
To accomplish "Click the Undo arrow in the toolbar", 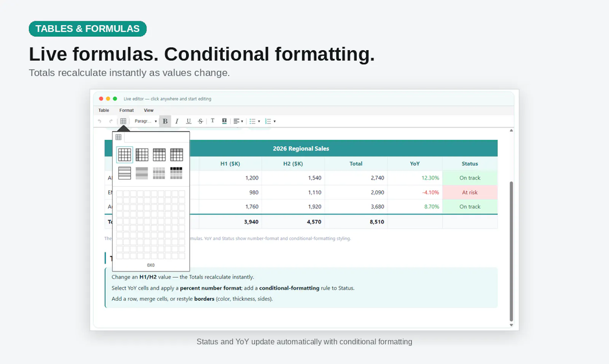I will pyautogui.click(x=99, y=121).
